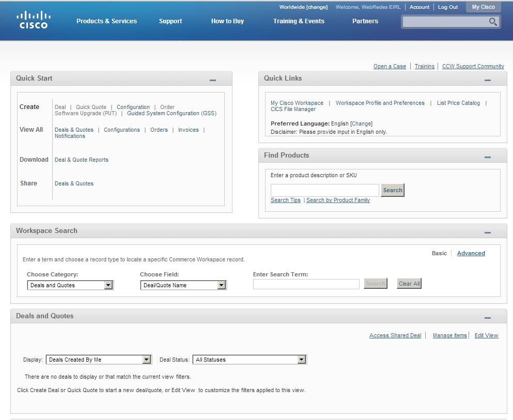Viewport: 513px width, 420px height.
Task: Click the Workspace Search button
Action: (x=376, y=284)
